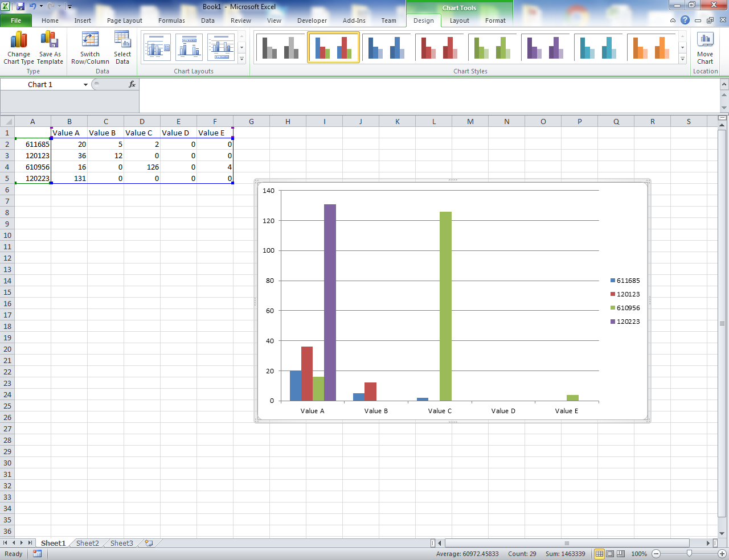
Task: Select the Sheet3 worksheet tab
Action: click(122, 543)
